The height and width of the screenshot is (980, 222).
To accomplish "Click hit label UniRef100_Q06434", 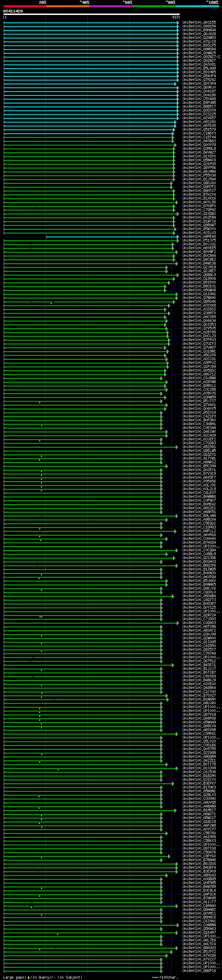I will [x=199, y=321].
